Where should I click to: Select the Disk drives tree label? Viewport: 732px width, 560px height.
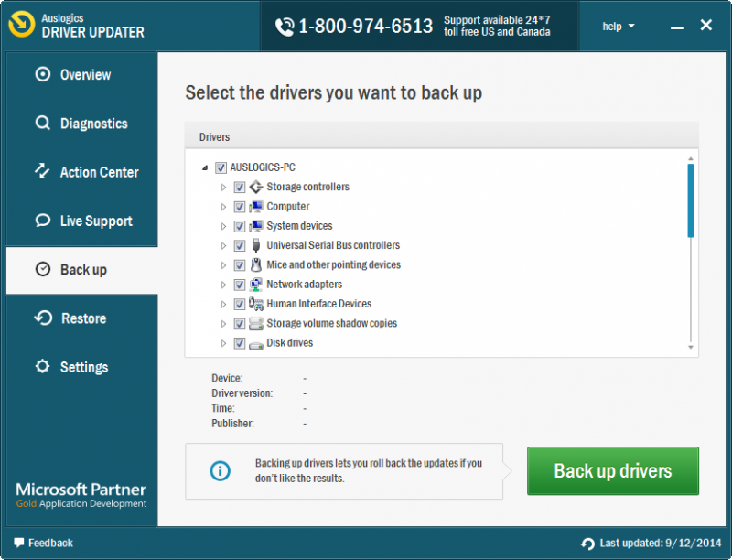(289, 342)
